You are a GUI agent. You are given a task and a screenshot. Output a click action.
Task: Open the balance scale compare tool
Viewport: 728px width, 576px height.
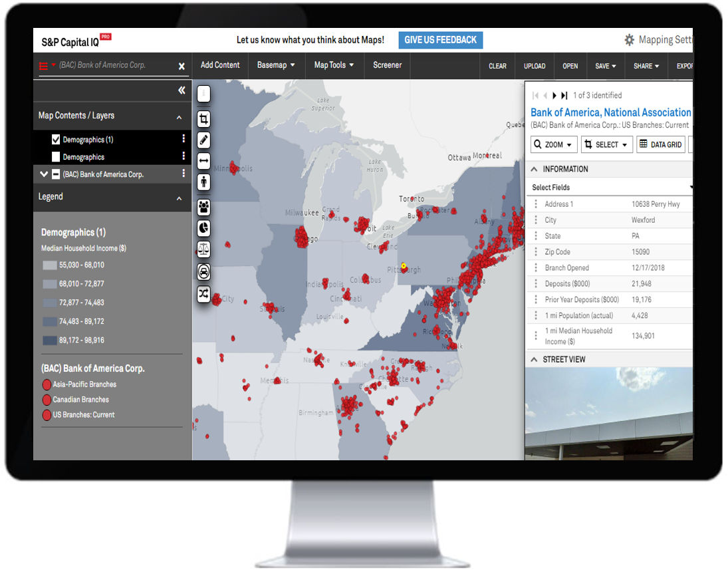pos(204,249)
